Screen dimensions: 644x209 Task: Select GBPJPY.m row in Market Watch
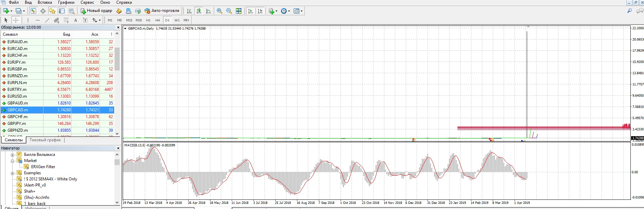[57, 124]
